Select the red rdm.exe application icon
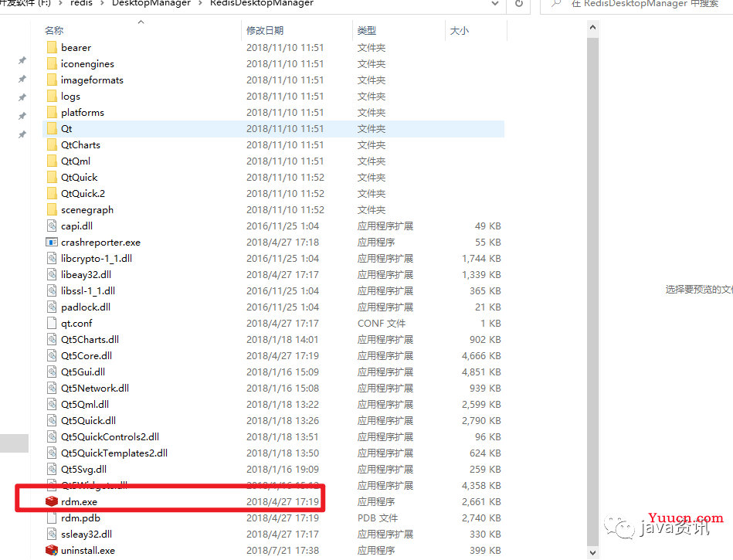Screen dimensions: 733x560 52,501
